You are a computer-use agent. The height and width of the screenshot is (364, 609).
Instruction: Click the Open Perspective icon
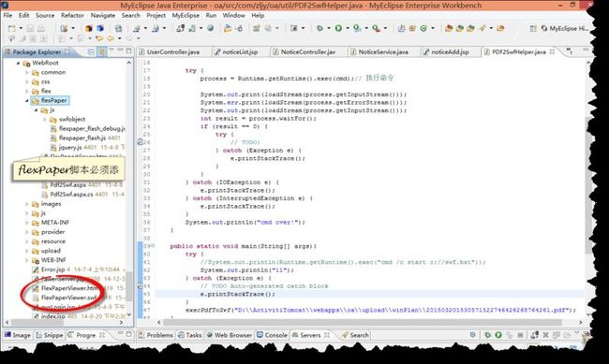click(x=533, y=28)
